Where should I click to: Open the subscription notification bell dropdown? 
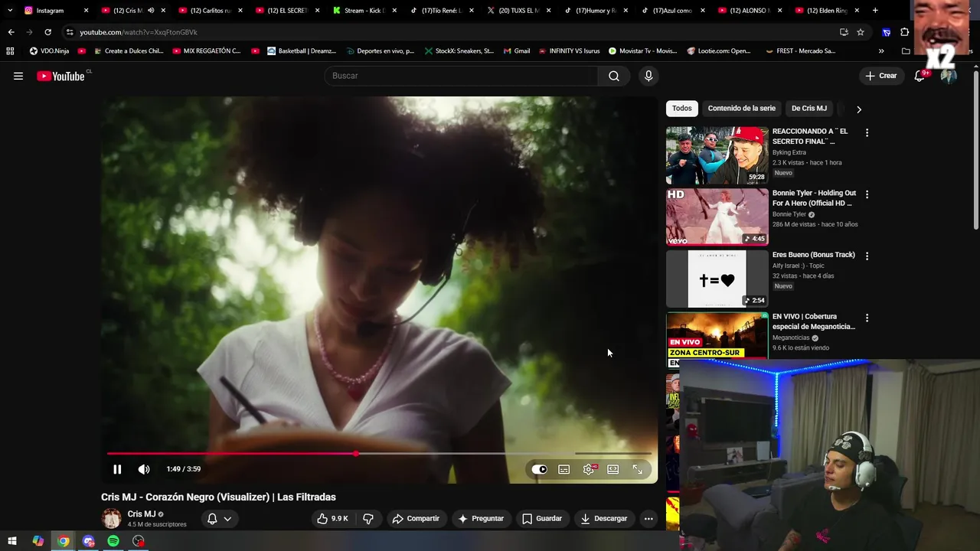[x=219, y=518]
